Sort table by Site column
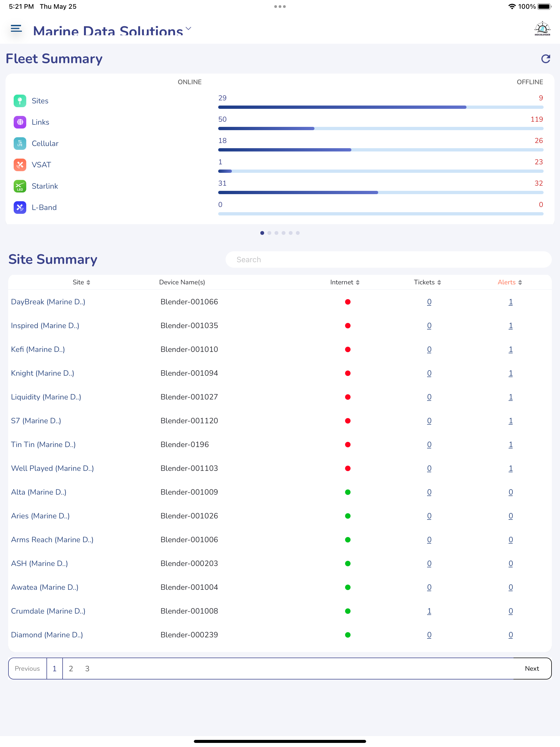Viewport: 560px width, 747px height. pos(81,282)
